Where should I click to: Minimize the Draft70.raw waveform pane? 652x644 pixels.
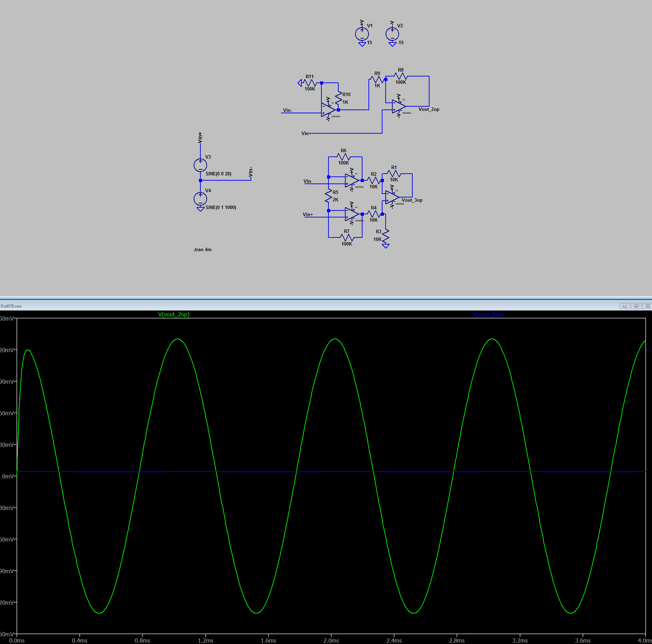tap(625, 306)
